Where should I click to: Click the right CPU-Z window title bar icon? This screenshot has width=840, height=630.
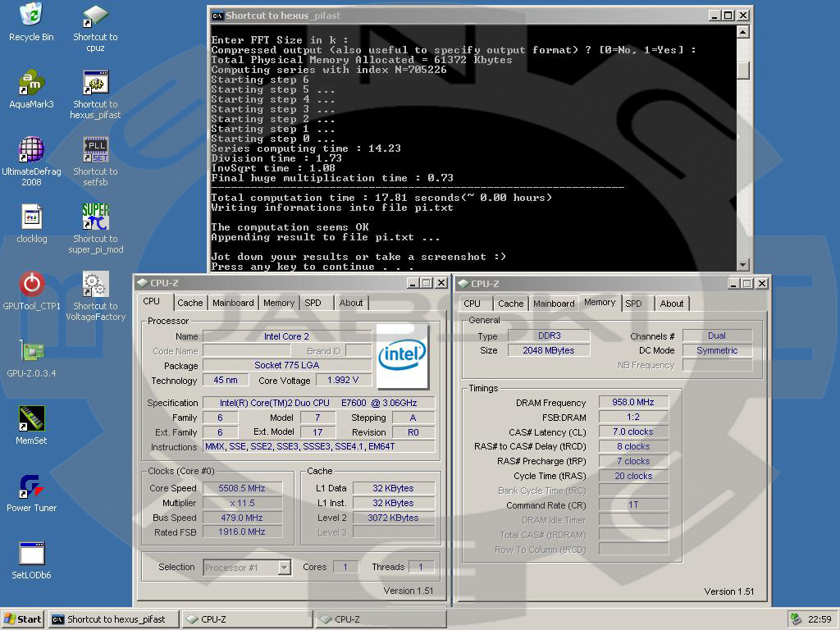point(463,283)
